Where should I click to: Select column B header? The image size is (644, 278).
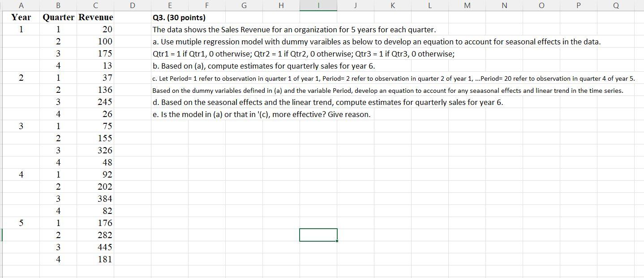click(x=58, y=5)
